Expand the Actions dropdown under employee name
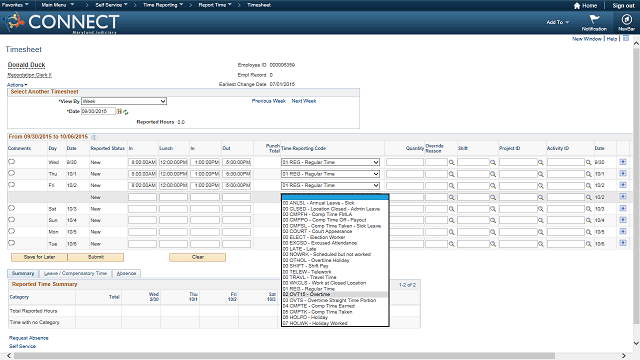 (17, 85)
